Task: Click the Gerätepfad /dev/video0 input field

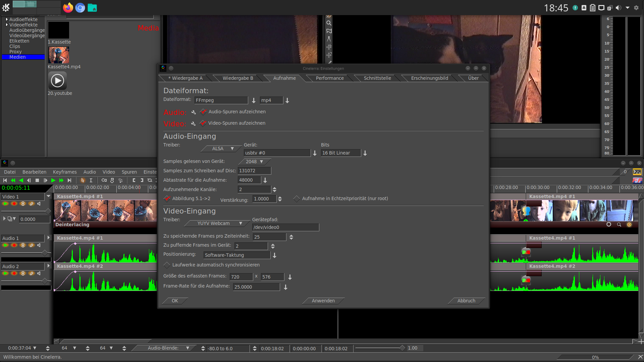Action: 285,227
